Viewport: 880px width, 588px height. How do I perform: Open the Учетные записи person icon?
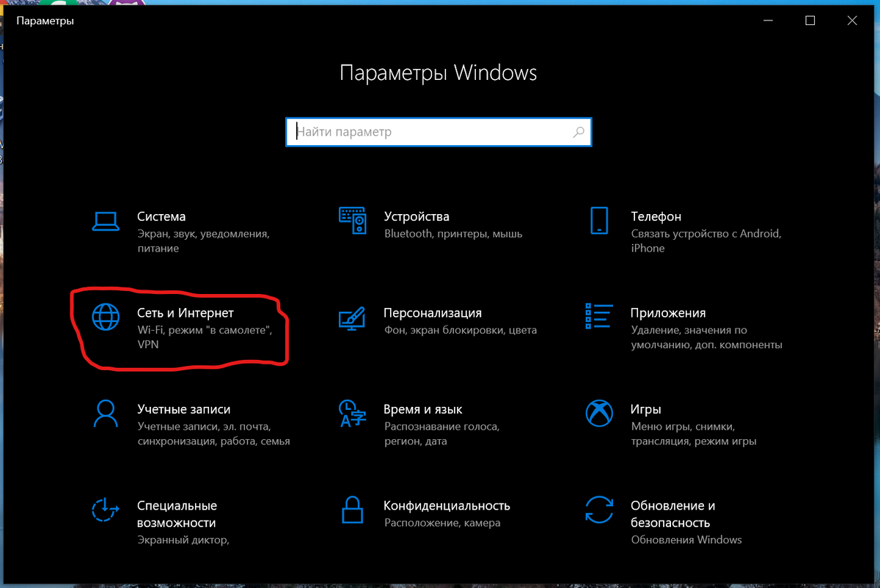(x=105, y=413)
